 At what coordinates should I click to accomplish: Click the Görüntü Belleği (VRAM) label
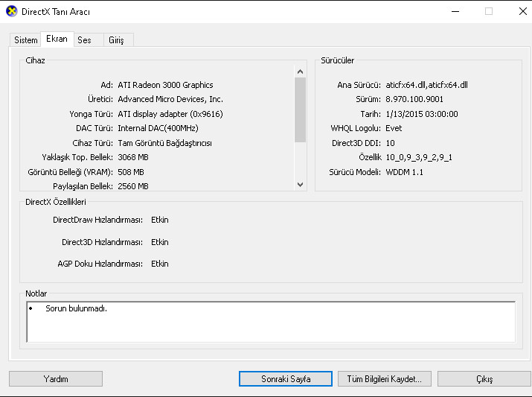pos(70,172)
